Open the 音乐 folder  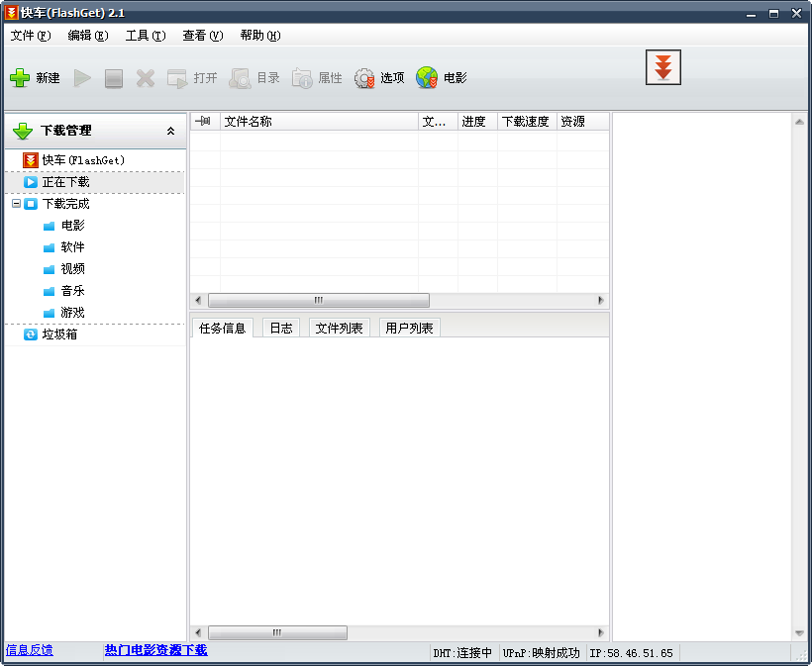click(x=64, y=291)
